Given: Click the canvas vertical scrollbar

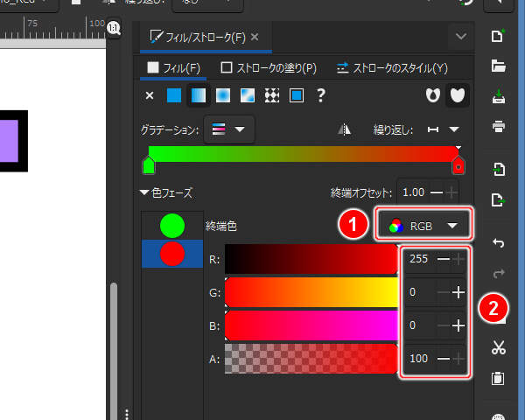Looking at the screenshot, I should pos(114,351).
